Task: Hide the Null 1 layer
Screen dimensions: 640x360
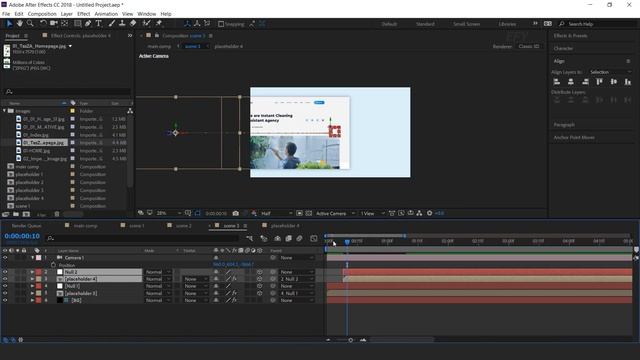Action: pyautogui.click(x=5, y=286)
